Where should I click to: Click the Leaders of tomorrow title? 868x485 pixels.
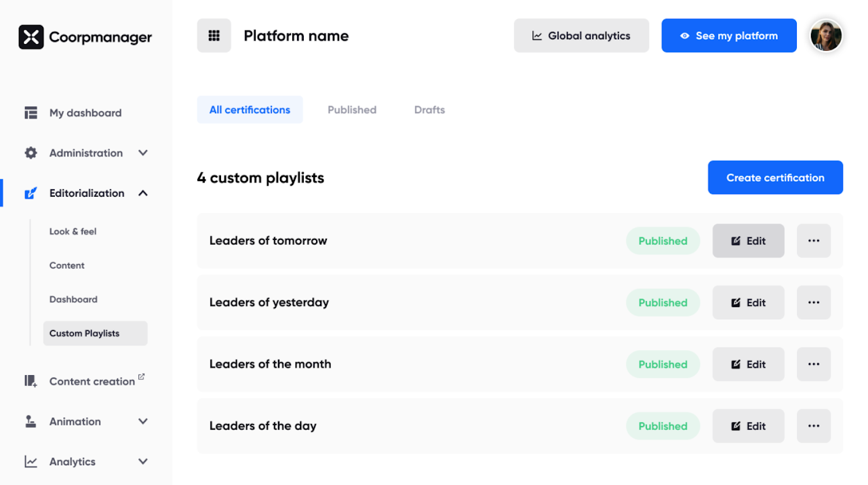pyautogui.click(x=269, y=241)
